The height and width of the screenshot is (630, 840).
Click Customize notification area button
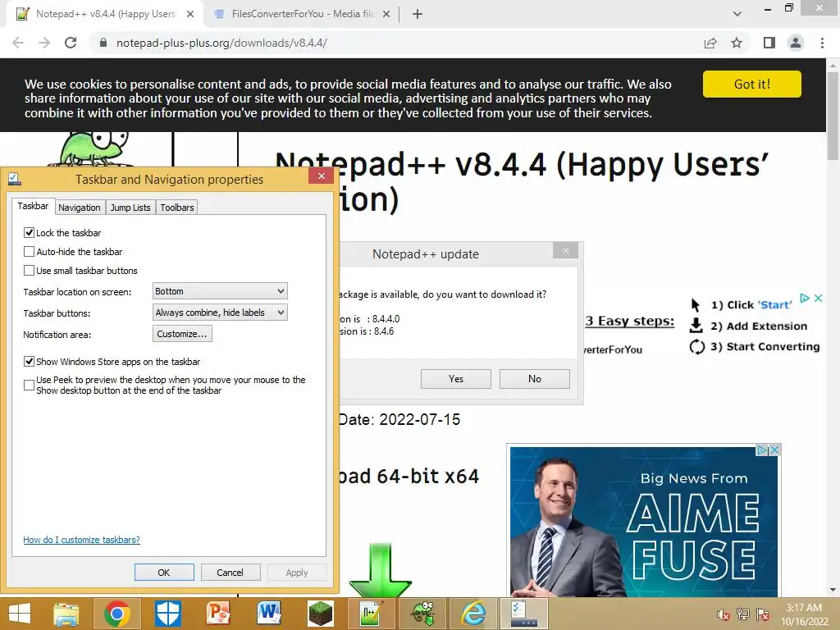point(182,334)
